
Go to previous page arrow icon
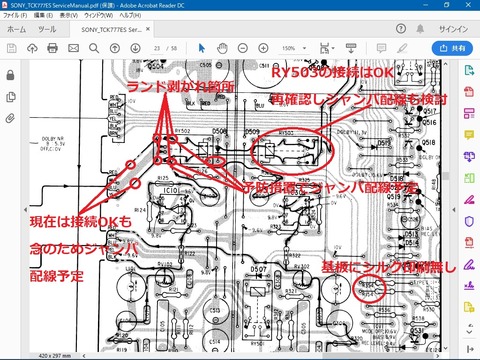coord(115,48)
